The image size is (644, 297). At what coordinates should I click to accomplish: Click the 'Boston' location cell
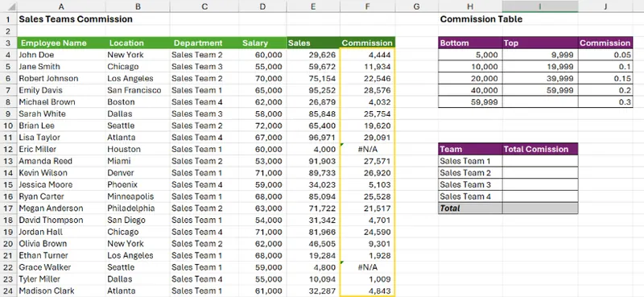pyautogui.click(x=138, y=102)
